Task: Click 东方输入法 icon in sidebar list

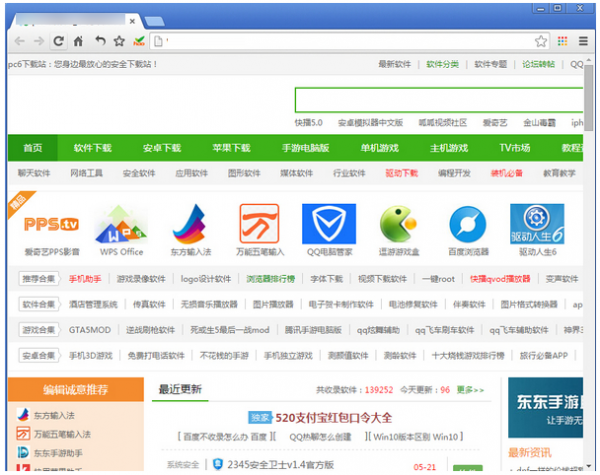Action: [x=23, y=415]
